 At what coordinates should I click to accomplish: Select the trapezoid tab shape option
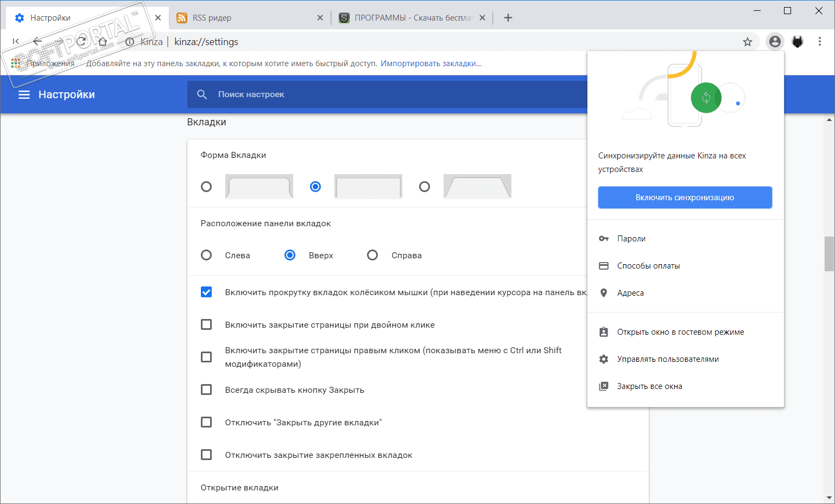tap(425, 187)
